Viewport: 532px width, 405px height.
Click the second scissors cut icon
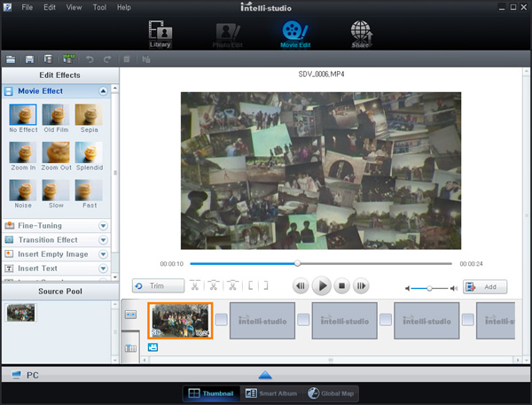(x=214, y=285)
